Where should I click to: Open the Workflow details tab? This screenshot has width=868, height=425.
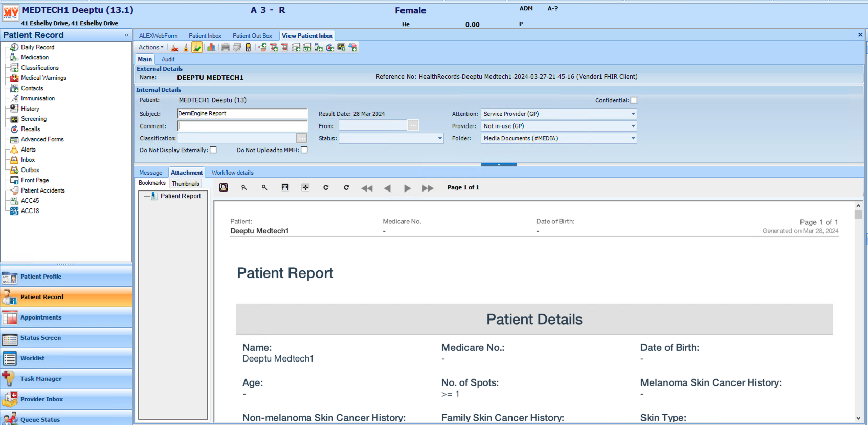232,173
